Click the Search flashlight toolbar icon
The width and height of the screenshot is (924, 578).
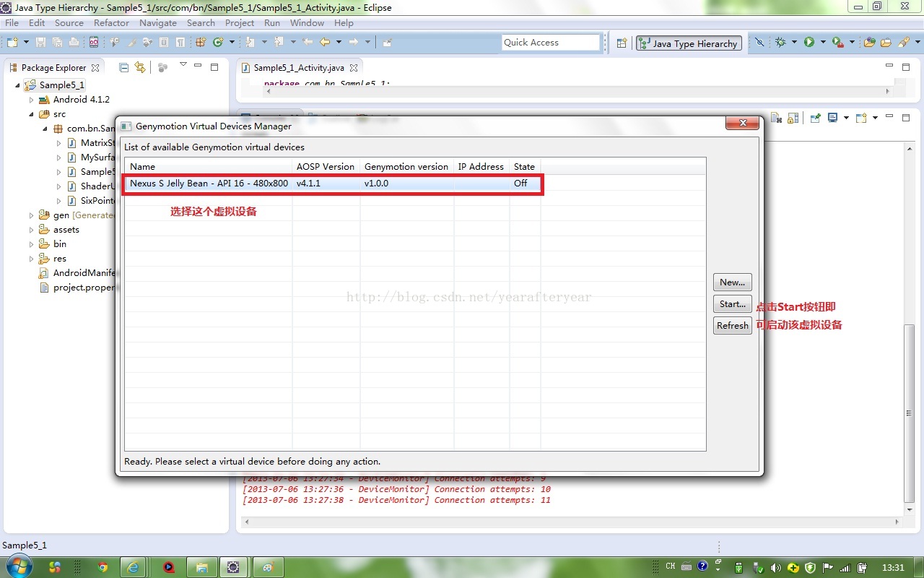pyautogui.click(x=904, y=43)
